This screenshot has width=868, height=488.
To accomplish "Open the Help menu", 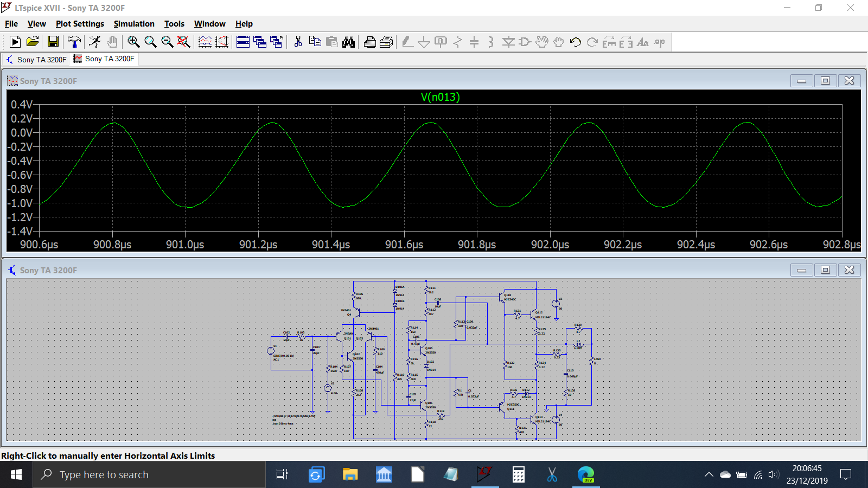I will pos(244,24).
